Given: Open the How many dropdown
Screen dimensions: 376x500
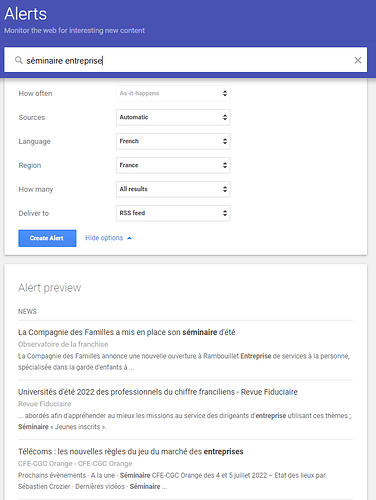Looking at the screenshot, I should pyautogui.click(x=173, y=189).
